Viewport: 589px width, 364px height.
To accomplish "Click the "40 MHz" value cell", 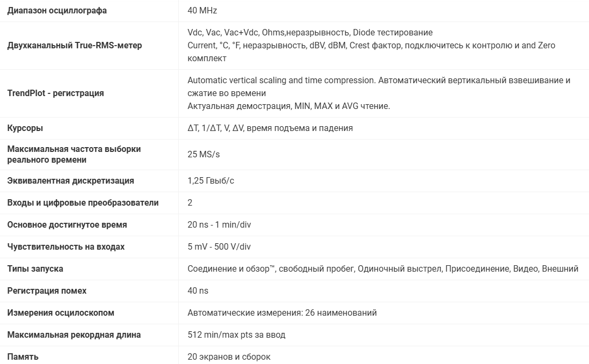I will point(202,11).
